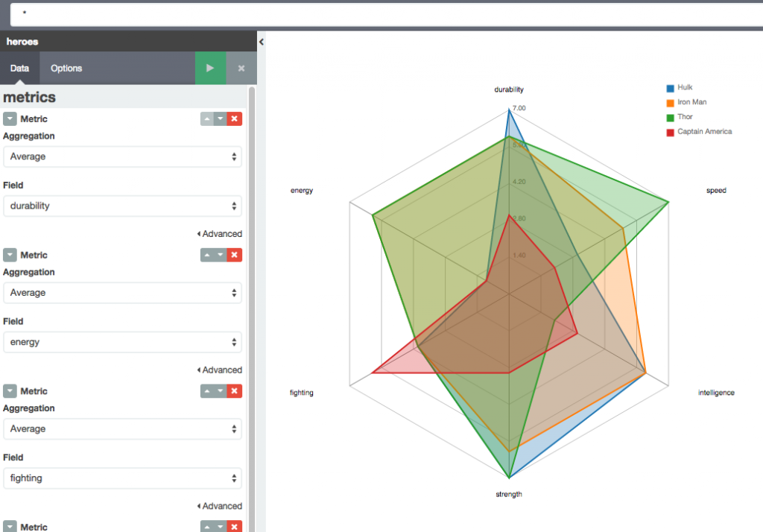Click the energy axis label on radar chart
The height and width of the screenshot is (532, 763).
302,190
